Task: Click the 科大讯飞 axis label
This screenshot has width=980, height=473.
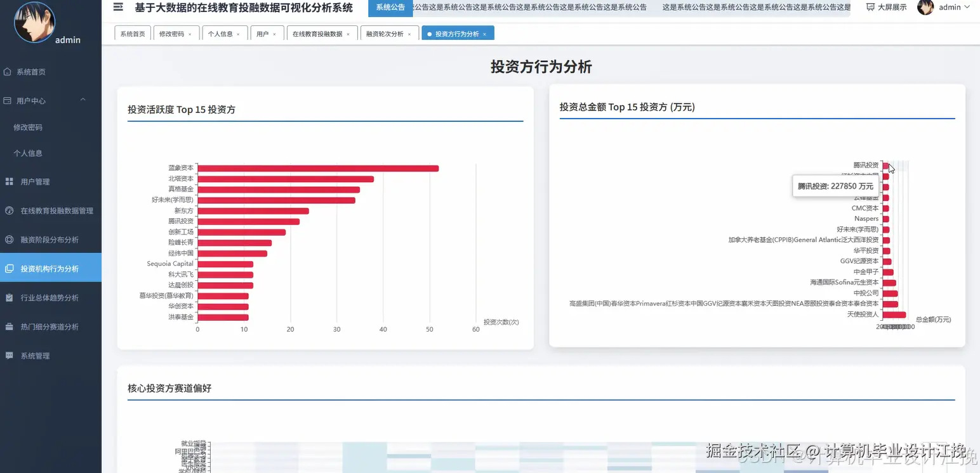Action: pos(181,275)
